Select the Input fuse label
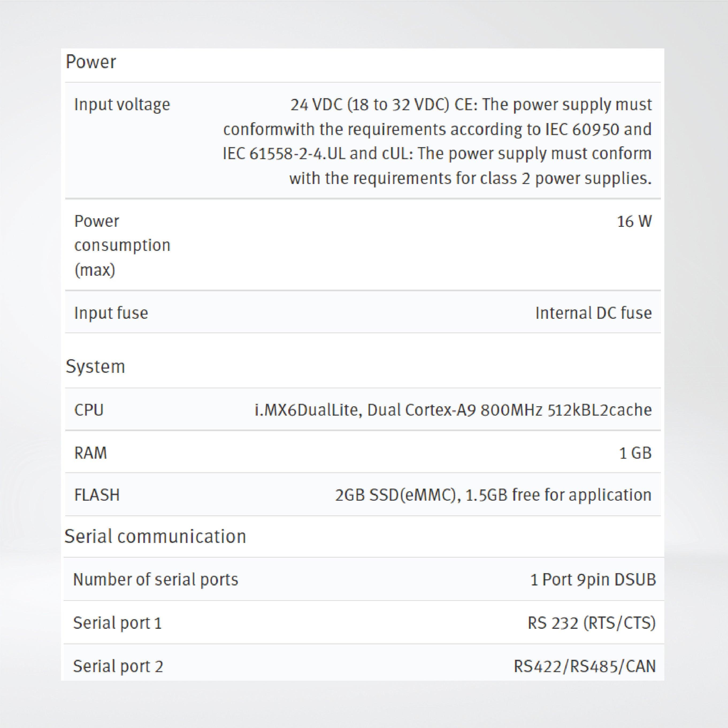This screenshot has height=728, width=728. click(111, 313)
